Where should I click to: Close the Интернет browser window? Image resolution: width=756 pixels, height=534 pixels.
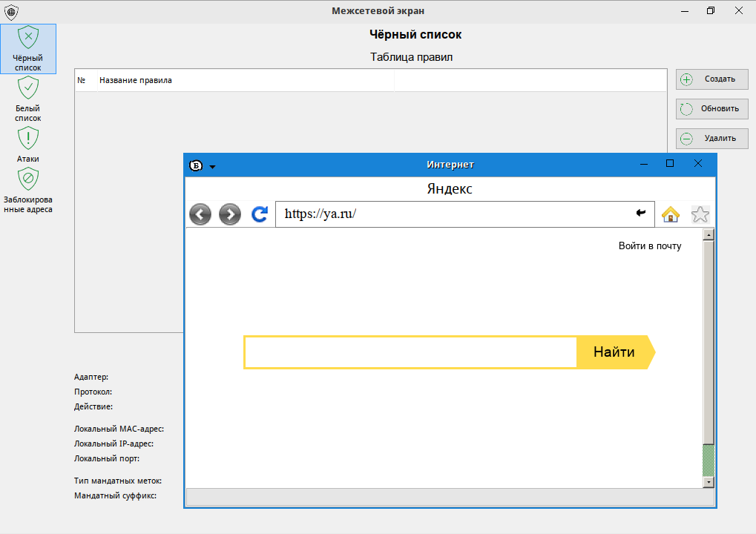tap(697, 163)
